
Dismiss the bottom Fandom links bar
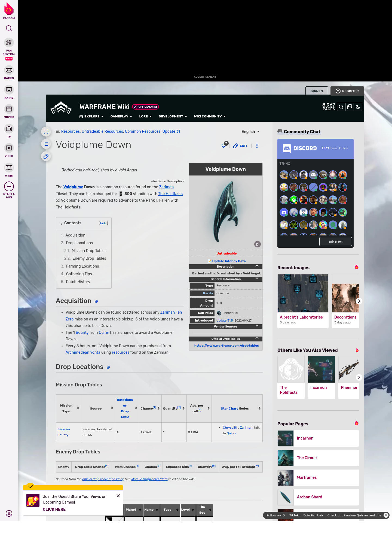pyautogui.click(x=386, y=515)
